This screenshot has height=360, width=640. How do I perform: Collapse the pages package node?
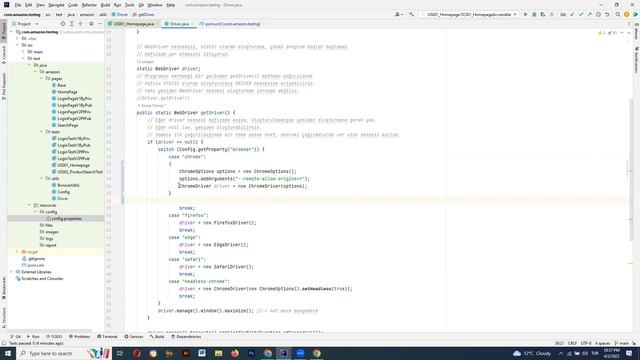tap(41, 78)
